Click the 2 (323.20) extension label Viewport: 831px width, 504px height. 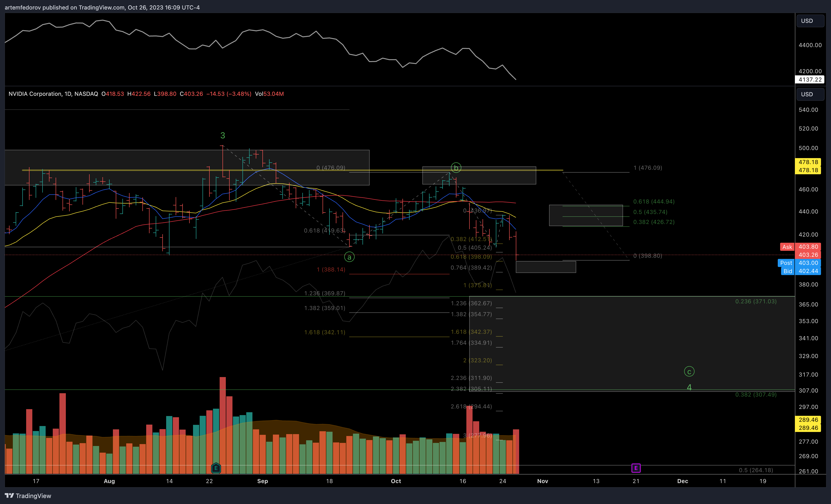pos(477,360)
